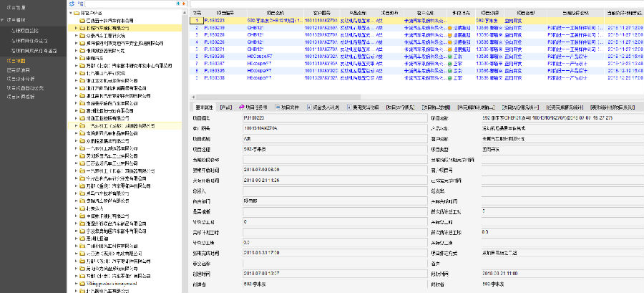Viewport: 644px width, 293px height.
Task: Expand the Viking folder node
Action: click(76, 284)
